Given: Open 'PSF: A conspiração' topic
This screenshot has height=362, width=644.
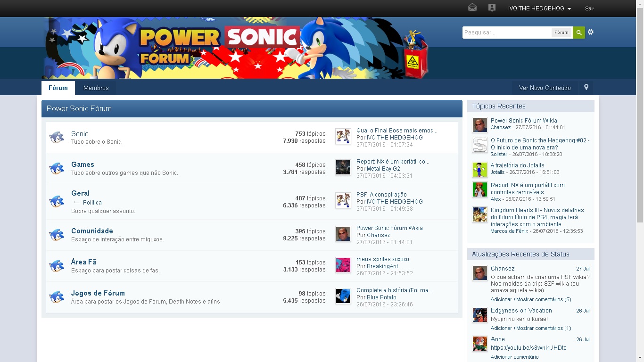Looking at the screenshot, I should pyautogui.click(x=381, y=195).
